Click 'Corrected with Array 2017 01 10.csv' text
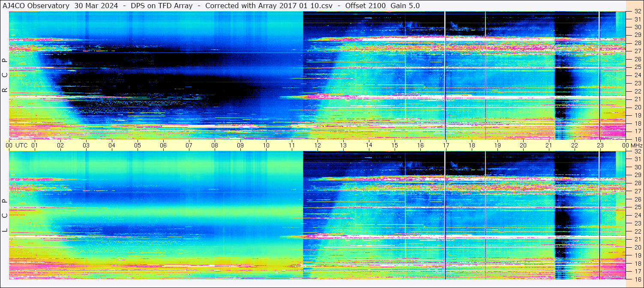644x288 pixels. [269, 6]
